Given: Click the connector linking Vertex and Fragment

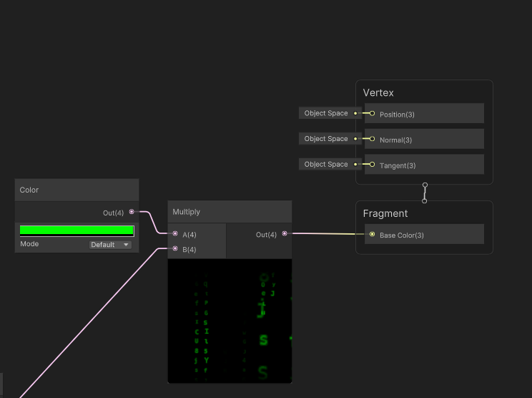Looking at the screenshot, I should click(x=425, y=193).
